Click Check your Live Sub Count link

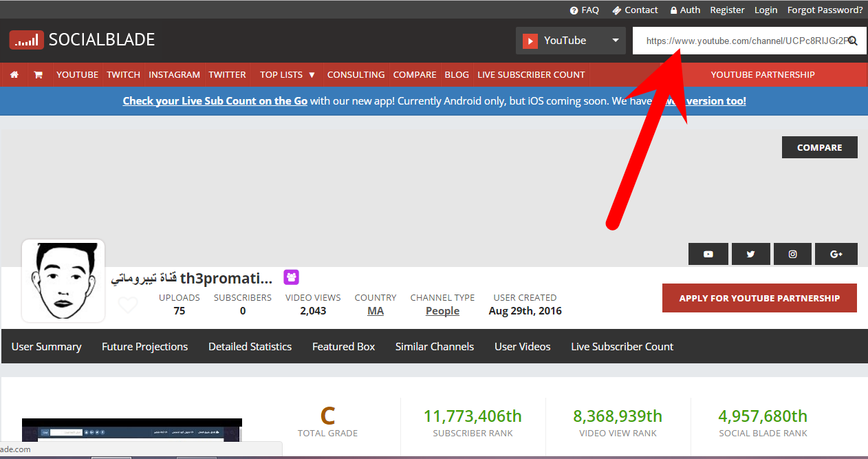215,100
